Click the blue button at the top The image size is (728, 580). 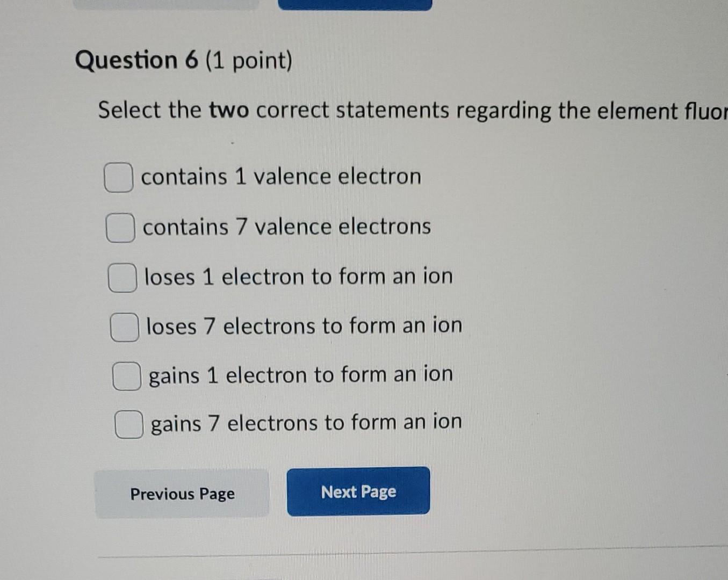click(353, 4)
